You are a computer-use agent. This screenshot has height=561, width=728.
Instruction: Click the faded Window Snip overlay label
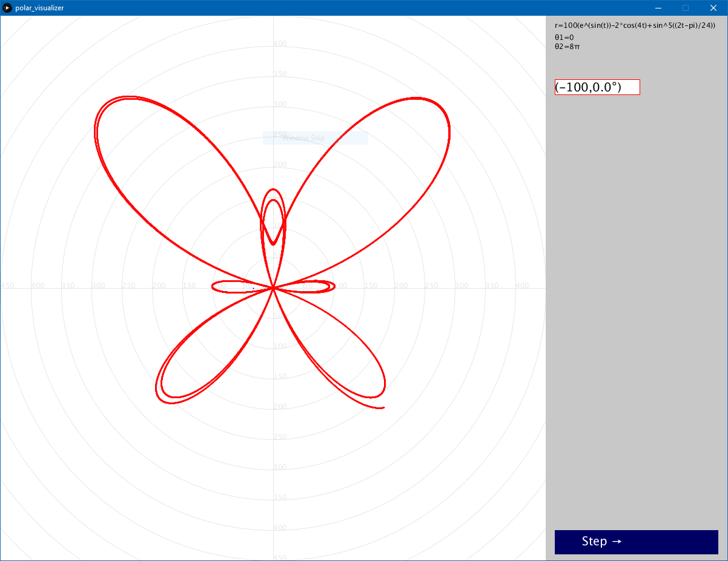point(303,138)
